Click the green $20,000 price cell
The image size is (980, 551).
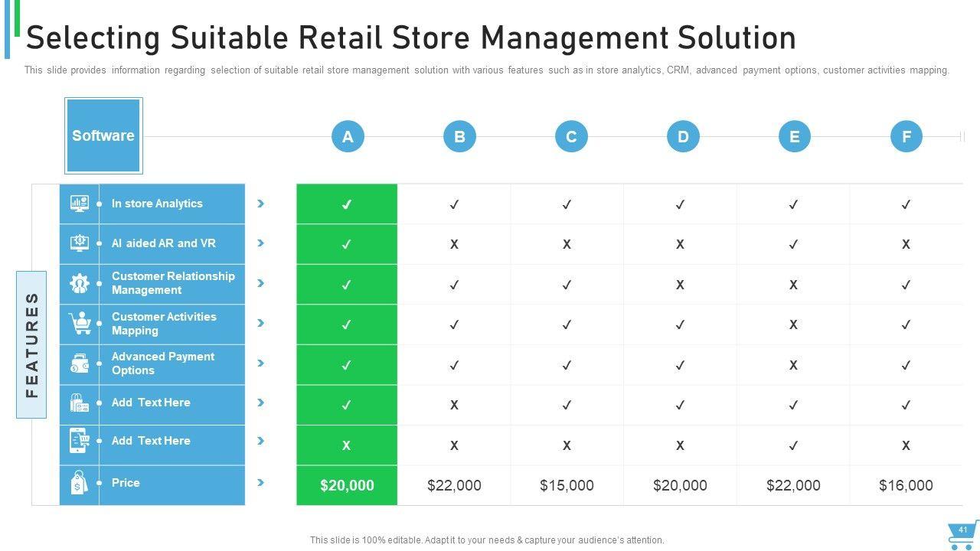coord(347,485)
